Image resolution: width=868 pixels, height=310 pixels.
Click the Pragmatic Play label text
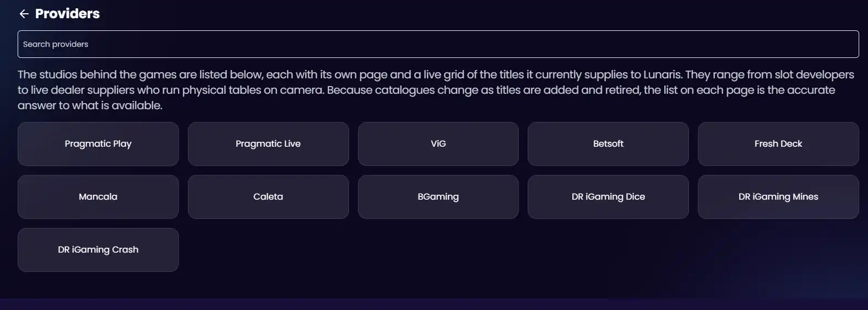tap(98, 144)
